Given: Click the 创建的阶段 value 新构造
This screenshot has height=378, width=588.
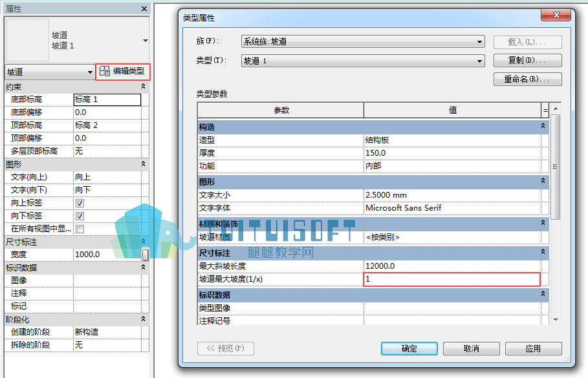Looking at the screenshot, I should (107, 332).
